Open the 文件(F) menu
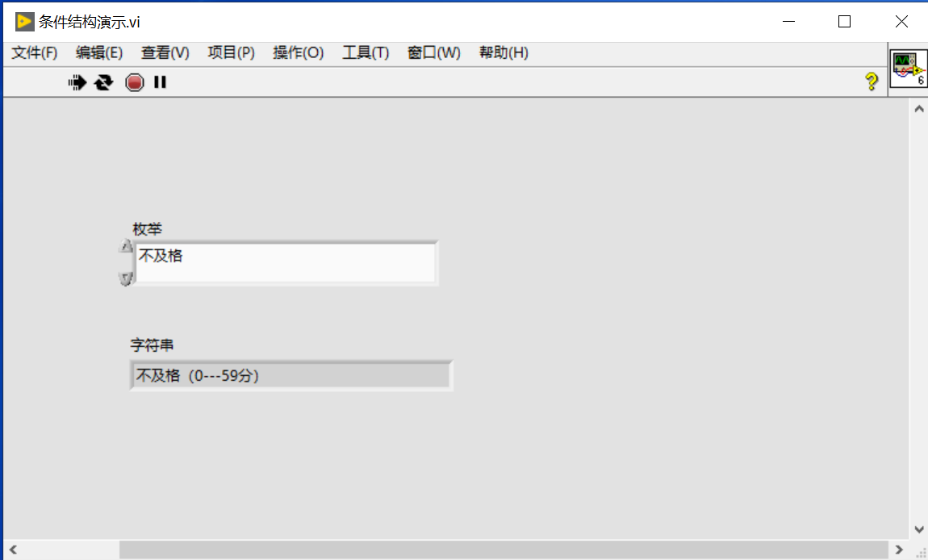 click(x=35, y=52)
